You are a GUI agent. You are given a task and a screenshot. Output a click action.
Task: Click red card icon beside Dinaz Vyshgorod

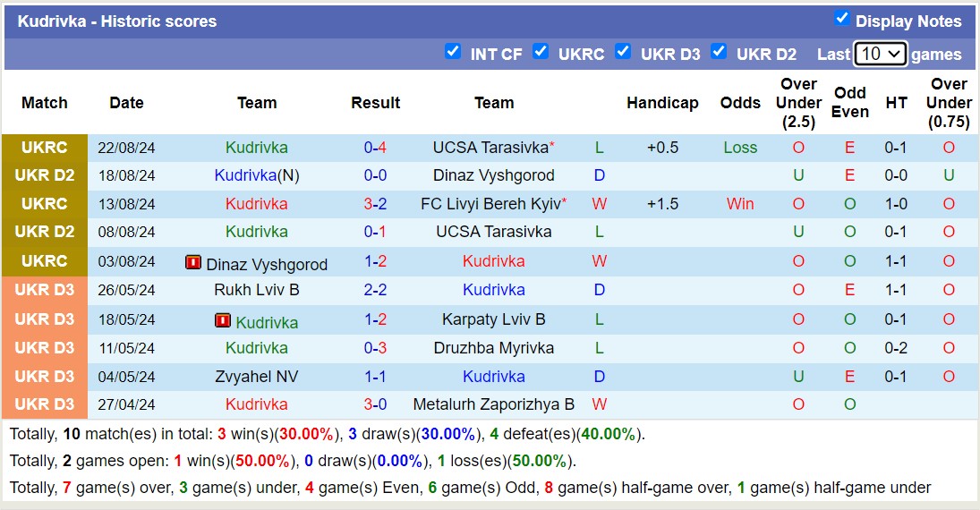(193, 263)
